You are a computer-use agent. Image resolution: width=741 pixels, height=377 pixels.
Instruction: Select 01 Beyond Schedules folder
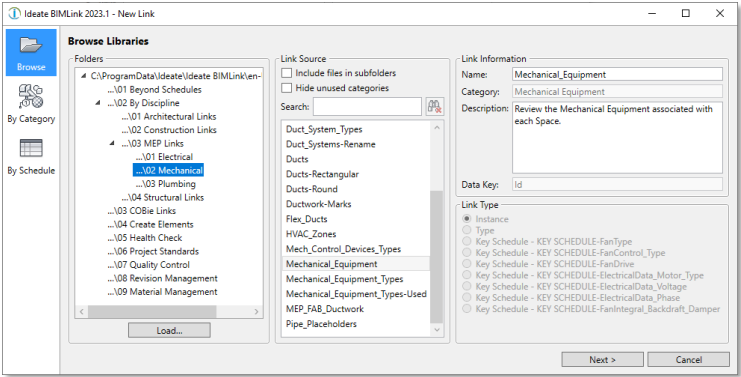click(154, 89)
